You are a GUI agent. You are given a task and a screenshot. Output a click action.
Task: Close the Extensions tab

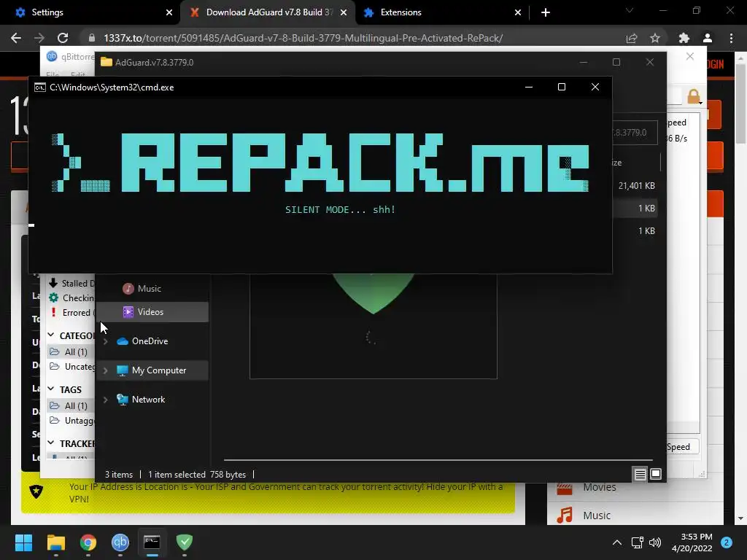coord(518,12)
